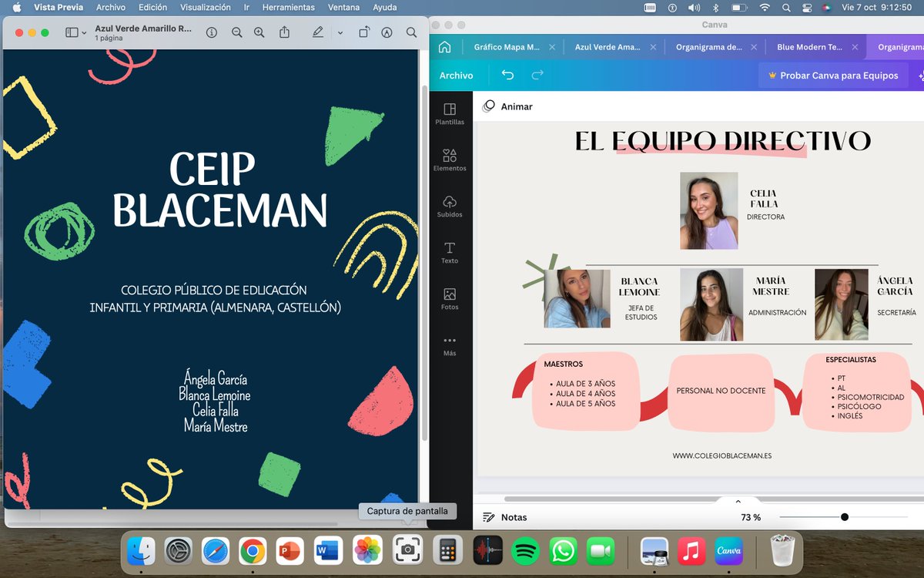The height and width of the screenshot is (578, 924).
Task: Select the Texto tool in Canva
Action: click(x=450, y=253)
